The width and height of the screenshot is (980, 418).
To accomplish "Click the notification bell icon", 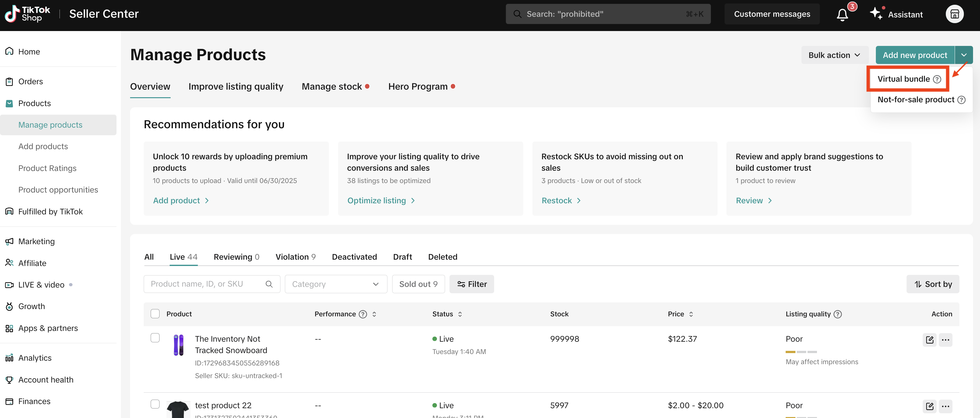I will 842,15.
